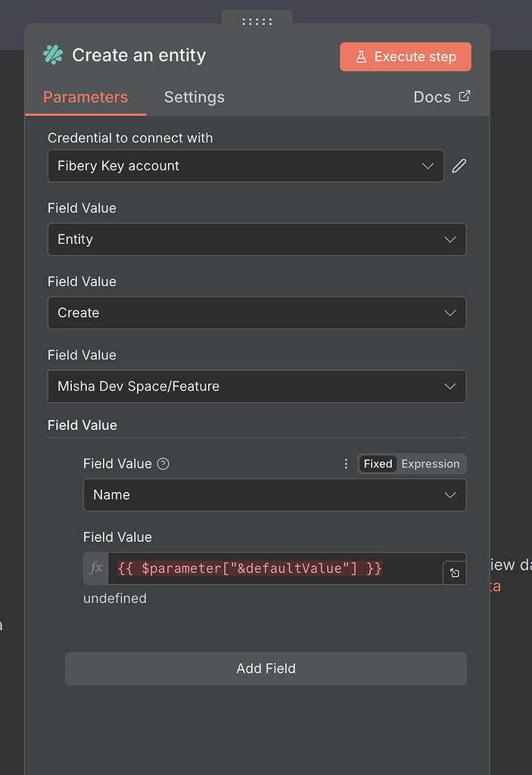The image size is (532, 775).
Task: Open the three-dot options menu for Field Value
Action: (346, 463)
